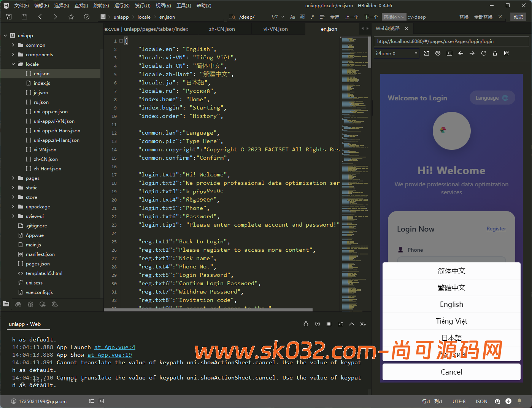Reload the built-in web browser page
Image resolution: width=532 pixels, height=408 pixels.
pyautogui.click(x=483, y=53)
